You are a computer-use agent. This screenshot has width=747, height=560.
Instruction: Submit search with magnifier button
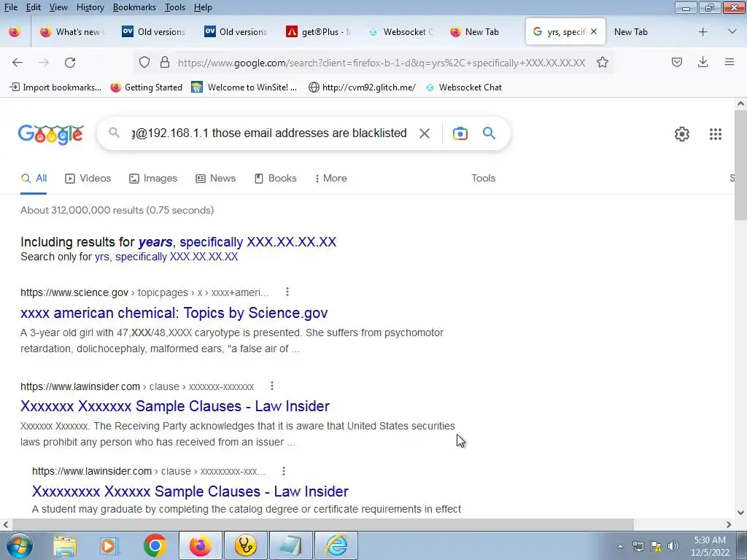[489, 133]
